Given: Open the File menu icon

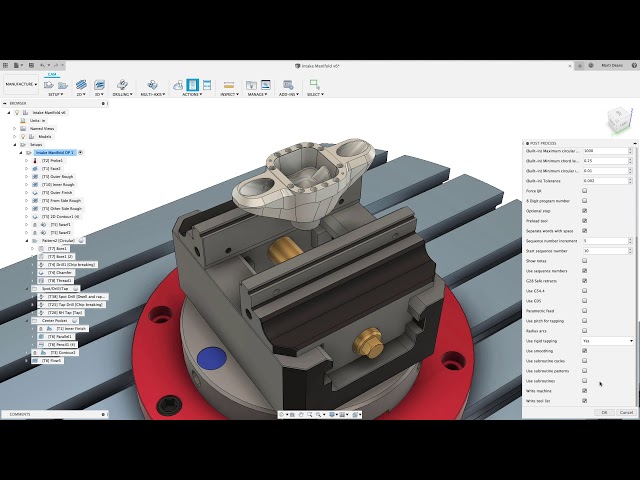Looking at the screenshot, I should coord(17,65).
